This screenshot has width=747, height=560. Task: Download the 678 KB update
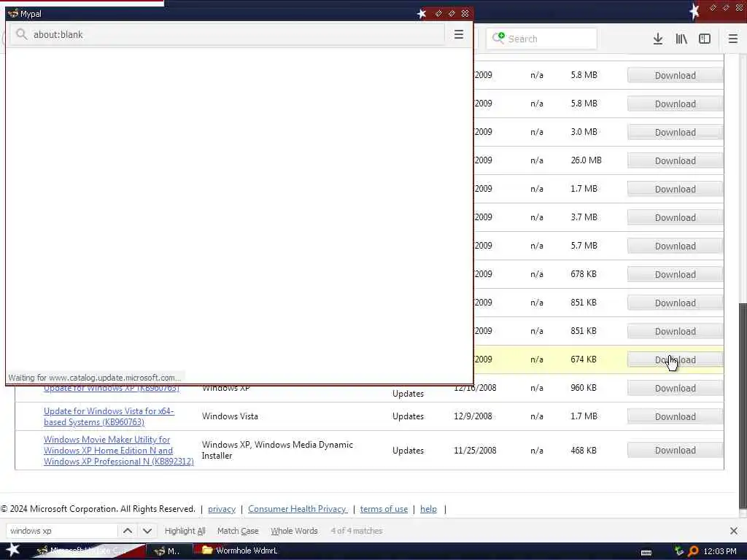pyautogui.click(x=675, y=275)
